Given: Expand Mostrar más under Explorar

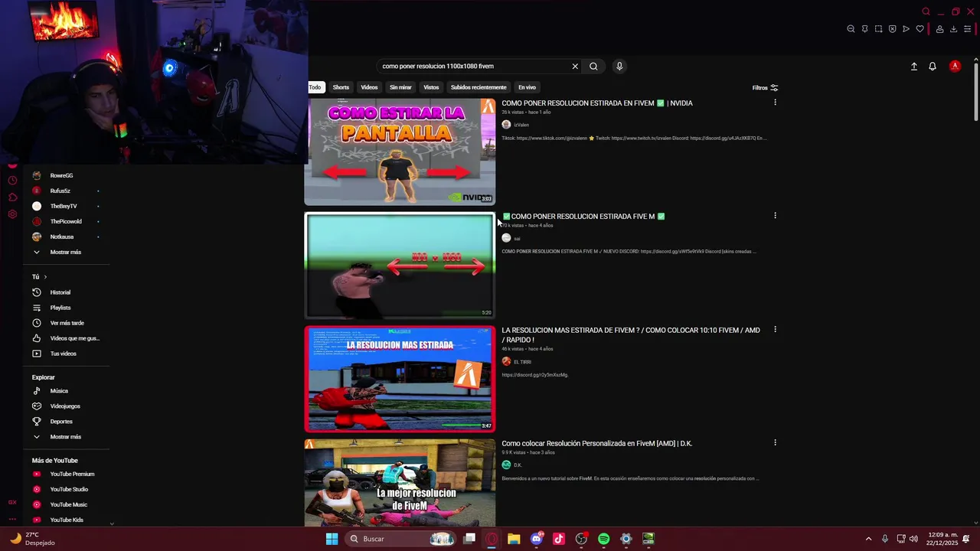Looking at the screenshot, I should click(67, 437).
